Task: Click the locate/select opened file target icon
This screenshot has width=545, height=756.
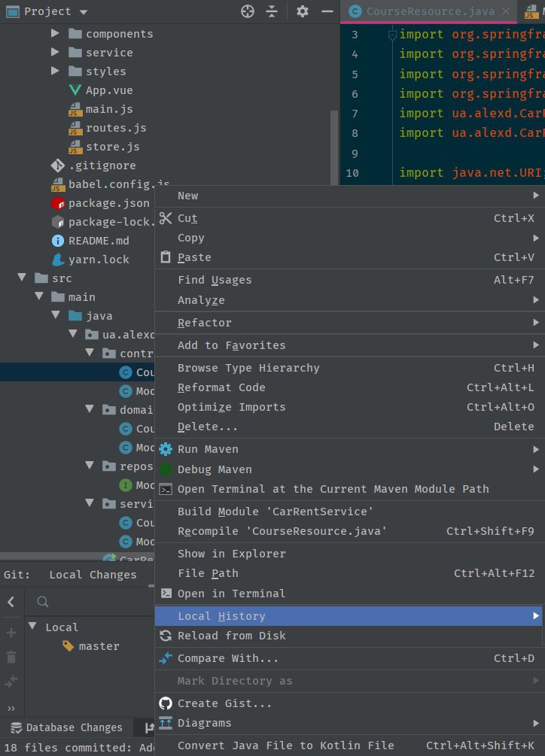Action: tap(248, 11)
